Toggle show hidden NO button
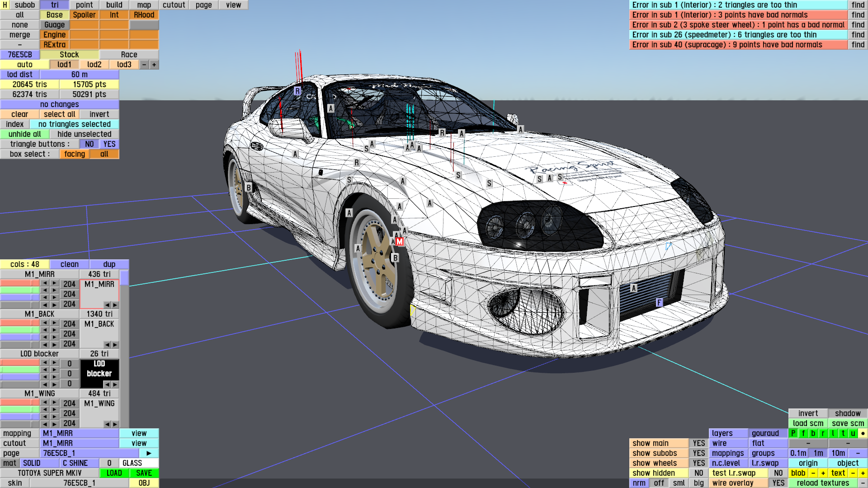This screenshot has width=868, height=488. 698,473
